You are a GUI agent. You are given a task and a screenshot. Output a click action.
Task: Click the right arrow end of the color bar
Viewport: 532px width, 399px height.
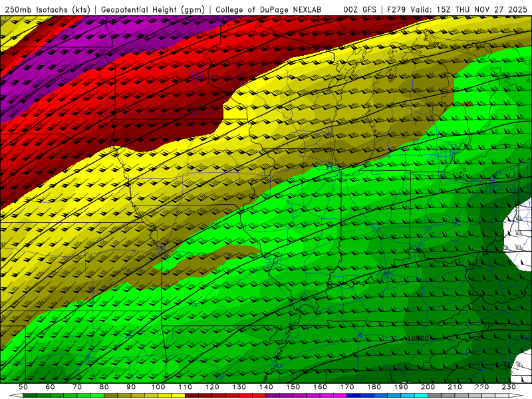(x=516, y=396)
